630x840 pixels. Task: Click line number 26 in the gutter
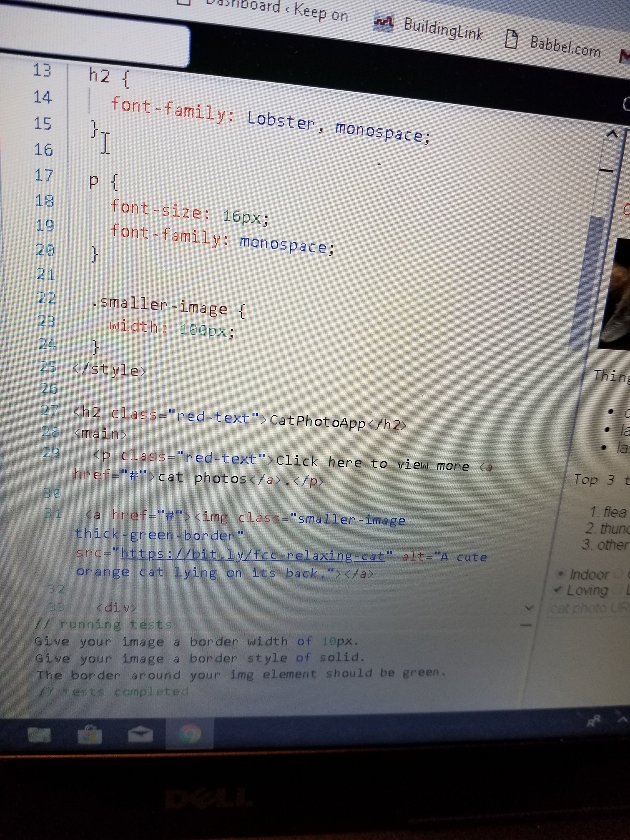49,389
